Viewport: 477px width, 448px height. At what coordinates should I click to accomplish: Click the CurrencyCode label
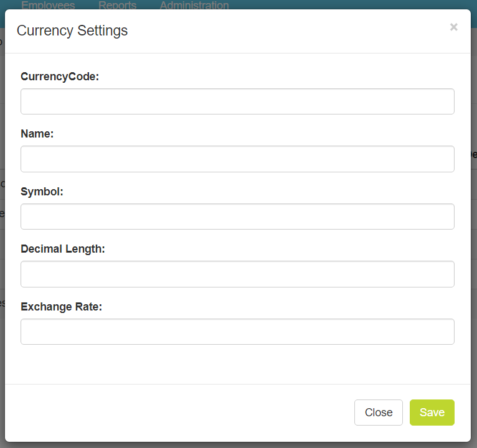60,77
